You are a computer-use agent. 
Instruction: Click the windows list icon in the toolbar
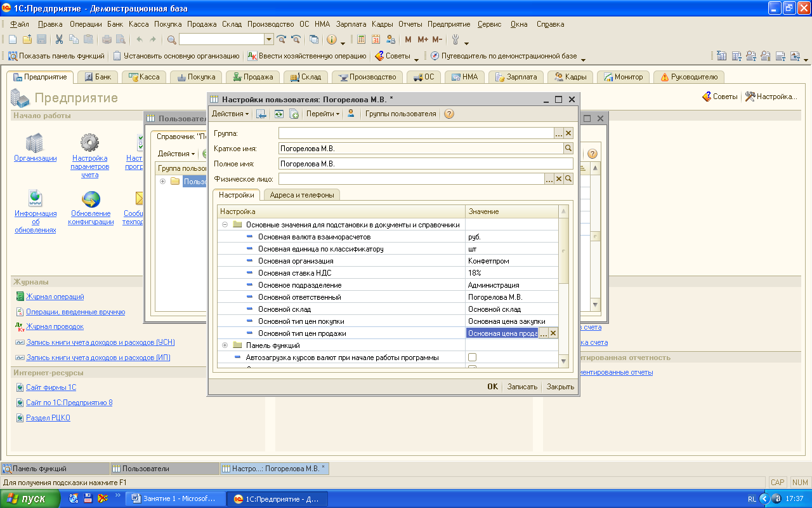(x=313, y=39)
